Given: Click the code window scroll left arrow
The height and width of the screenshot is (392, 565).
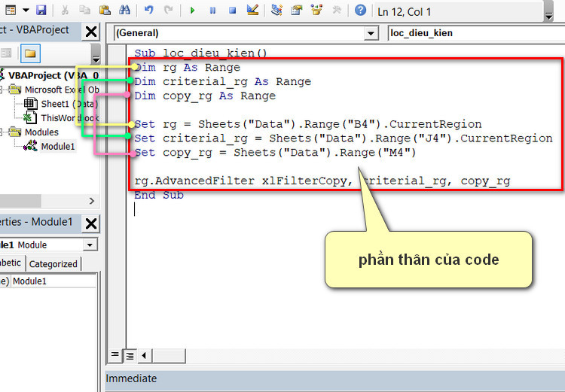Looking at the screenshot, I should pyautogui.click(x=145, y=356).
